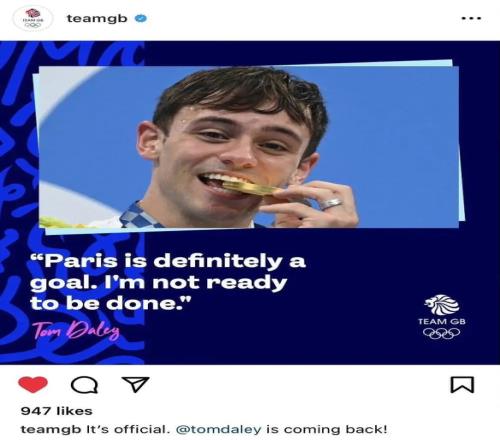
Task: Open the three-dot more options menu
Action: (x=471, y=18)
